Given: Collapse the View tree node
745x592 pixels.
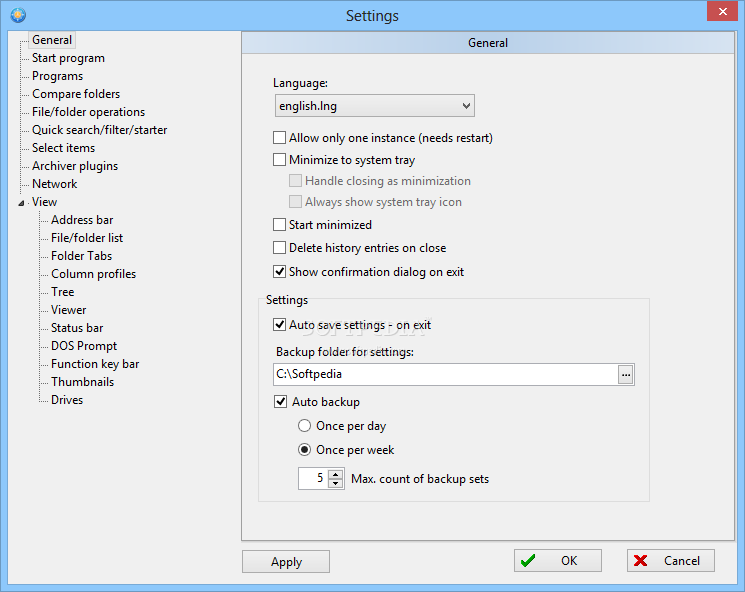Looking at the screenshot, I should 21,203.
